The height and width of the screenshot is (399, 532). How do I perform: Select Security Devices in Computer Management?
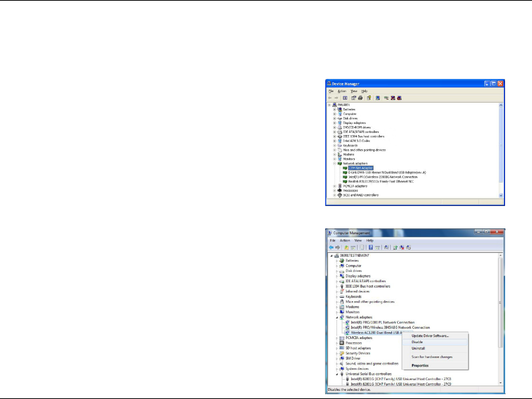click(x=358, y=354)
